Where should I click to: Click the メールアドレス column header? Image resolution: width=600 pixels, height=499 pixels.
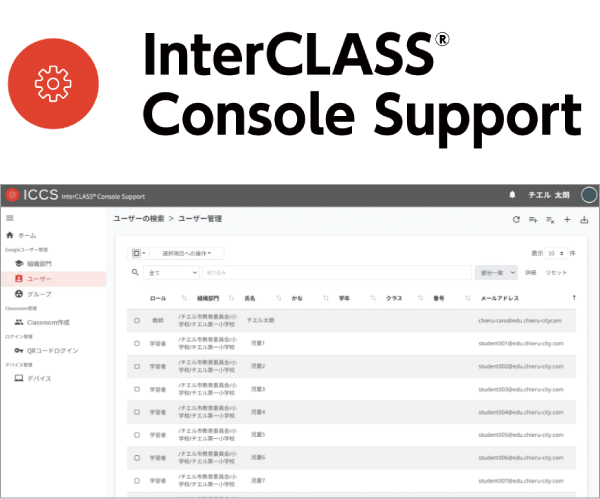[x=500, y=298]
